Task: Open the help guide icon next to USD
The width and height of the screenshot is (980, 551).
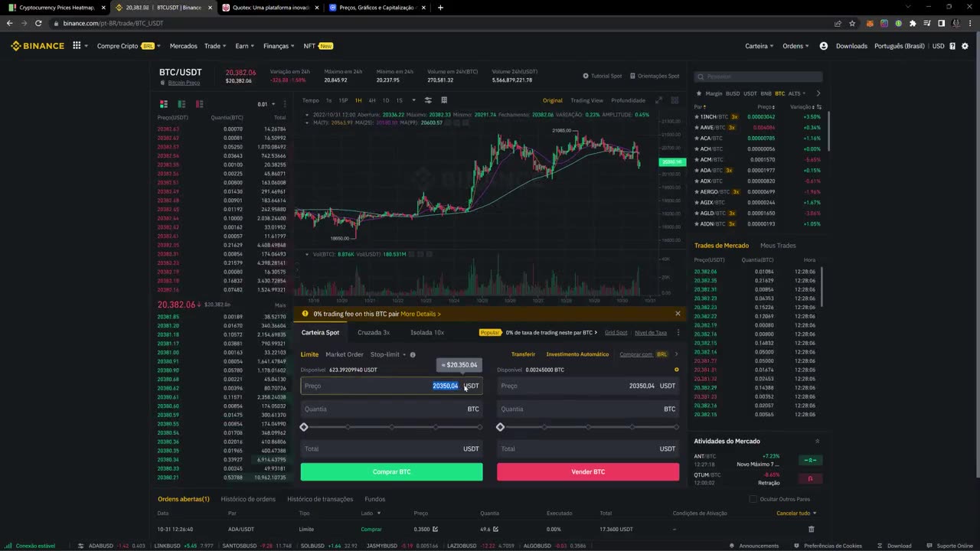Action: click(952, 46)
